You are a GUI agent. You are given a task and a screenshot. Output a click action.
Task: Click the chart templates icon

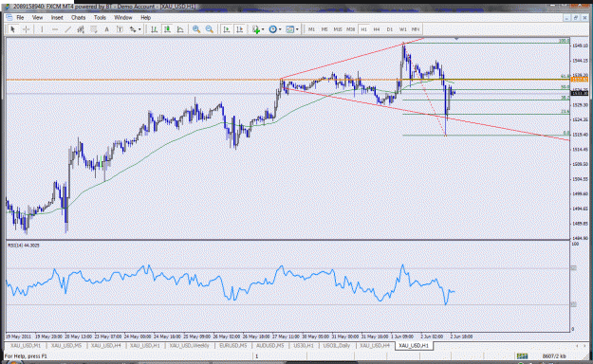[x=289, y=29]
